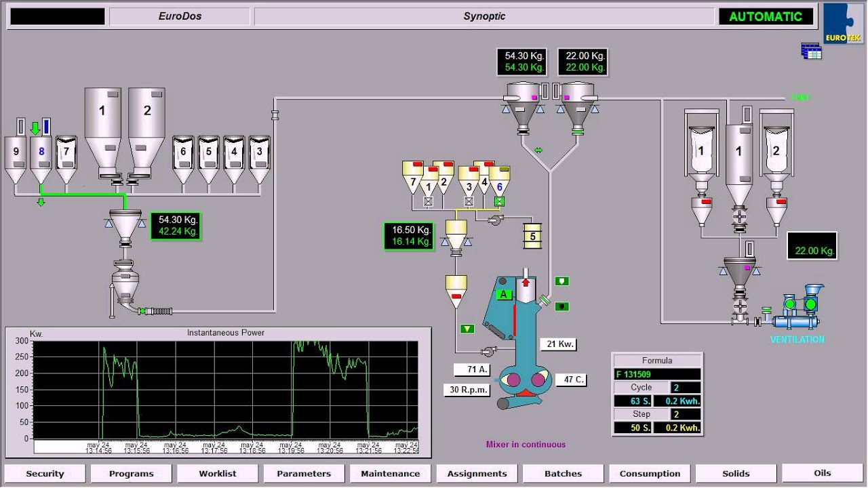
Task: Open the table report icon below the Eurotek logo
Action: tap(811, 51)
